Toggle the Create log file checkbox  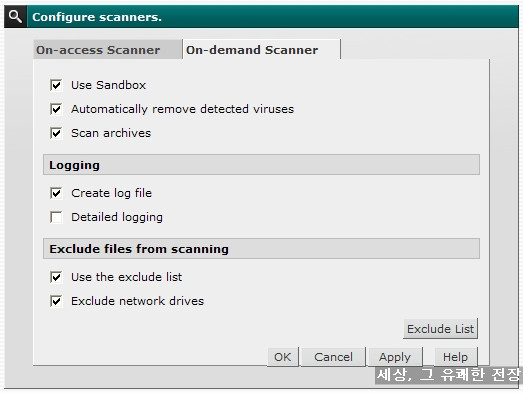(56, 193)
